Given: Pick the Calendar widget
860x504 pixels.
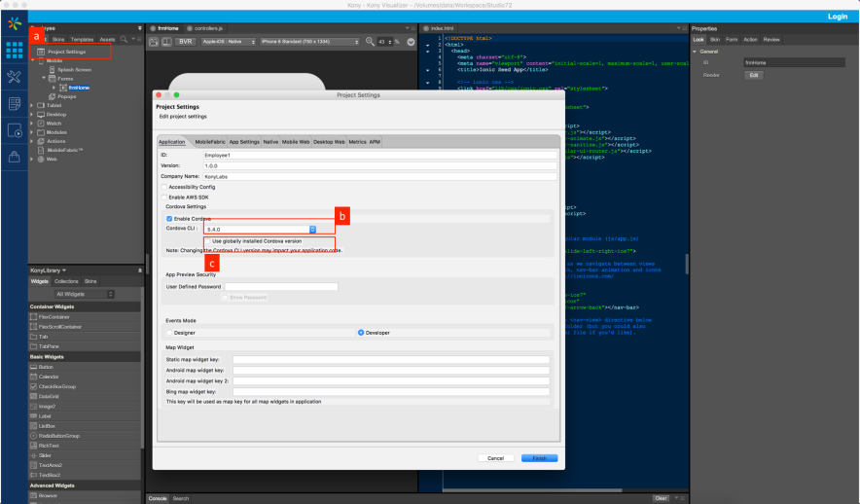Looking at the screenshot, I should [49, 377].
